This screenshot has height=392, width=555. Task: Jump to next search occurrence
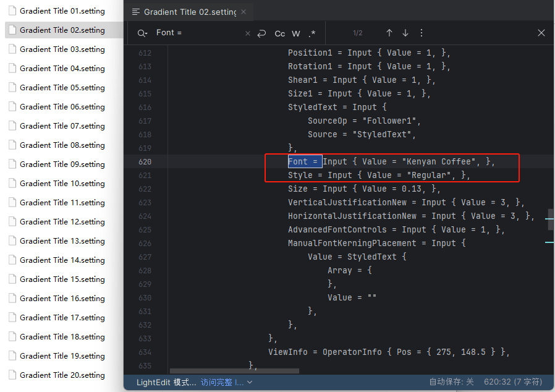(x=405, y=33)
